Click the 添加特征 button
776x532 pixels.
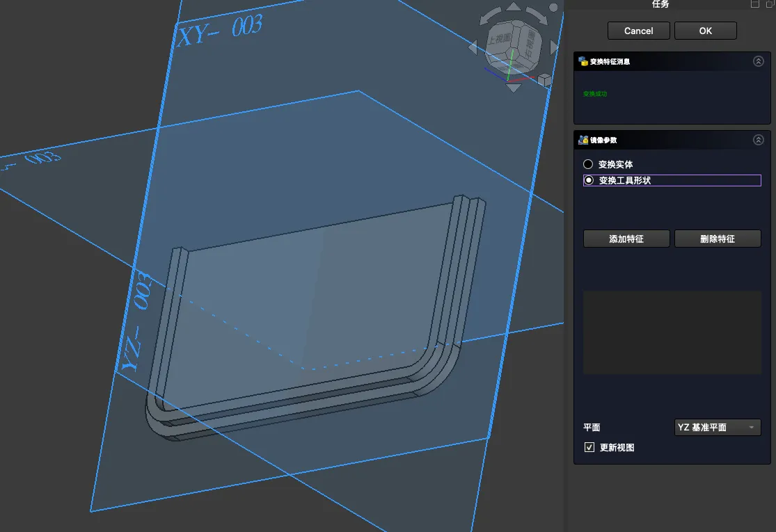pyautogui.click(x=626, y=239)
